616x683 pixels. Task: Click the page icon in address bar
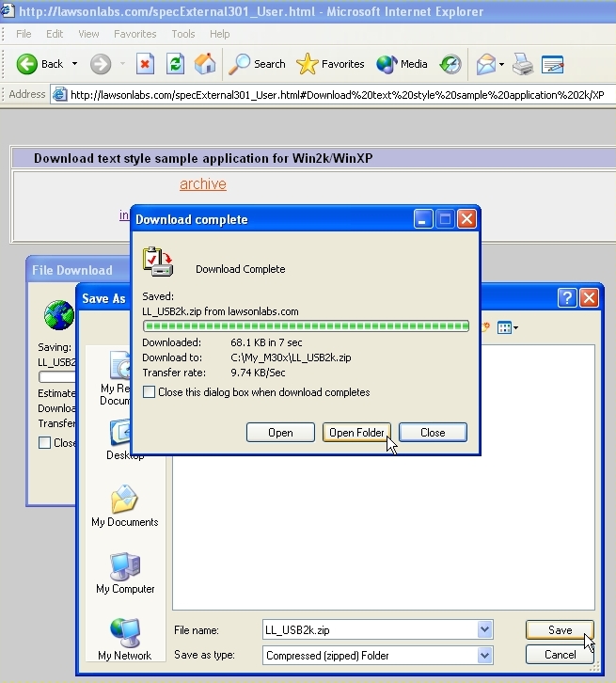(x=59, y=94)
